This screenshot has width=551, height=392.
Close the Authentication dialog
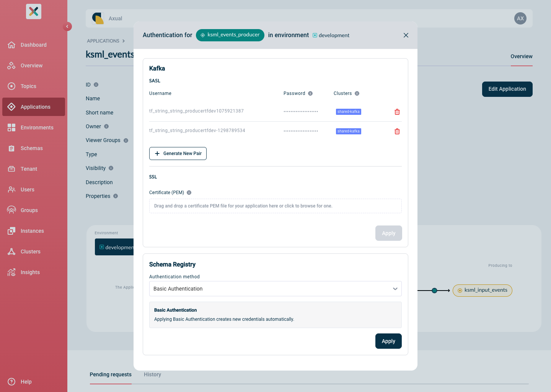pyautogui.click(x=406, y=35)
